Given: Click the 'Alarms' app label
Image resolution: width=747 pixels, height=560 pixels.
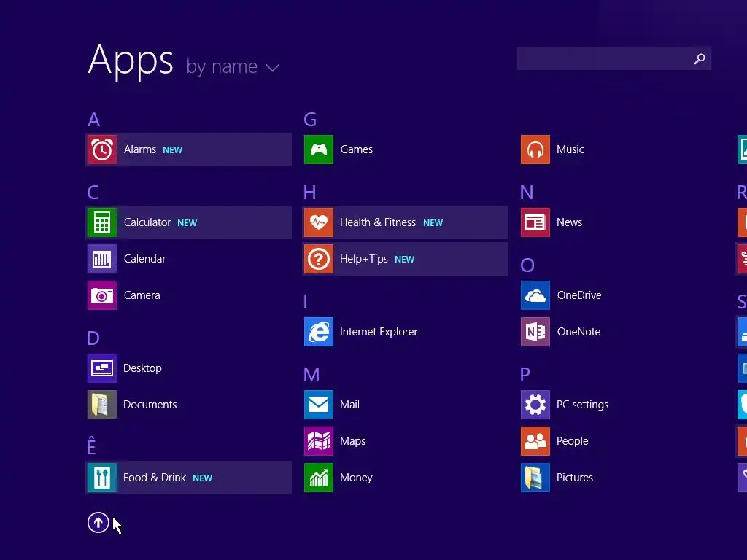Looking at the screenshot, I should [x=140, y=149].
